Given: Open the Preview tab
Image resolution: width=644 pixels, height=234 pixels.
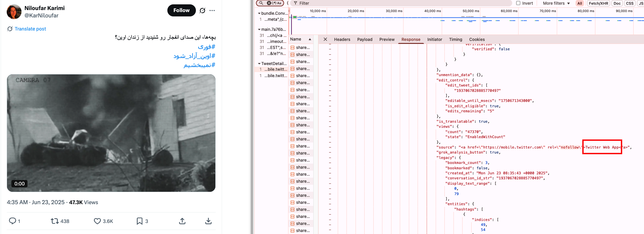Looking at the screenshot, I should (387, 40).
